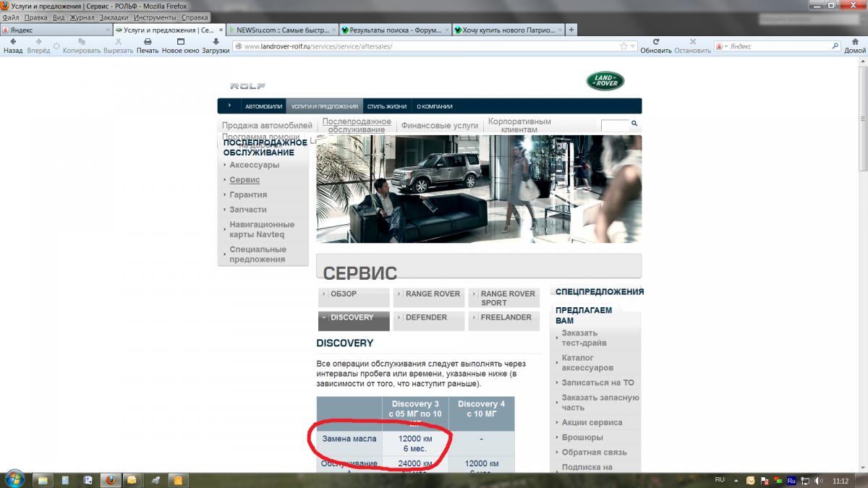The height and width of the screenshot is (488, 868).
Task: Click the Land Rover logo
Action: coord(605,81)
